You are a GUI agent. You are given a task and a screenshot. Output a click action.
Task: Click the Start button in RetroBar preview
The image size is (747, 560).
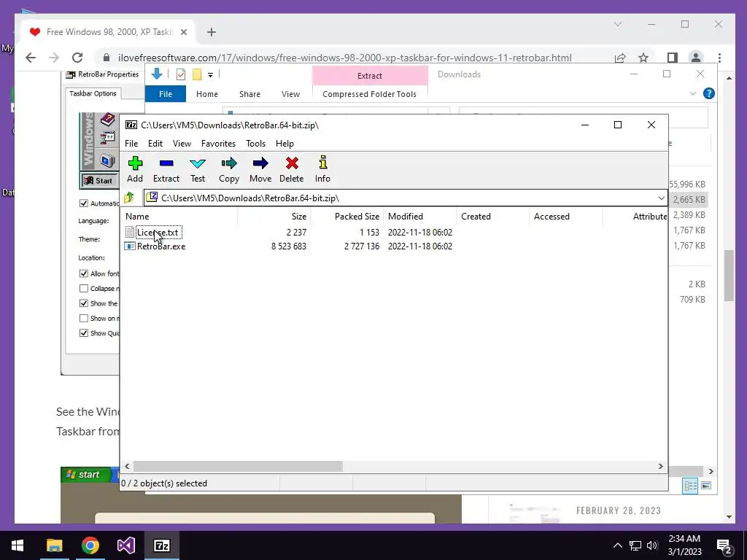click(98, 181)
